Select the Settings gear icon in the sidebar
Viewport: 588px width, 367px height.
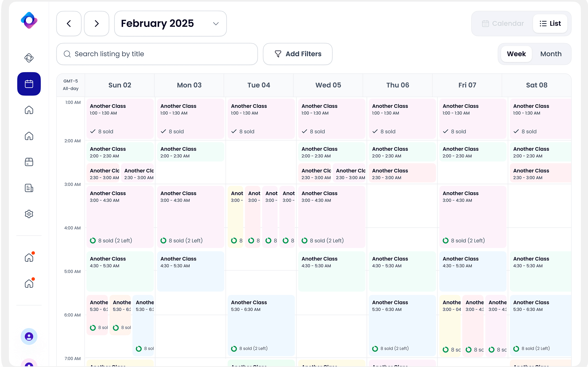[29, 214]
